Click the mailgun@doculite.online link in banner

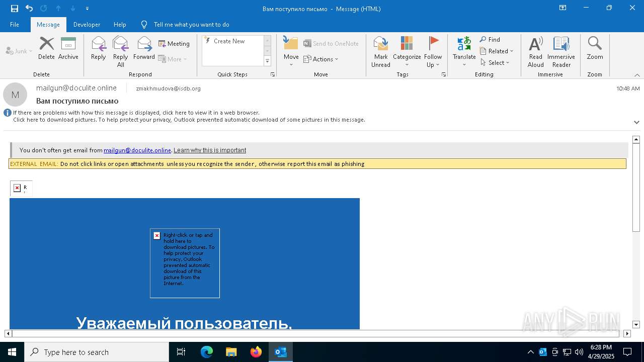[x=137, y=150]
